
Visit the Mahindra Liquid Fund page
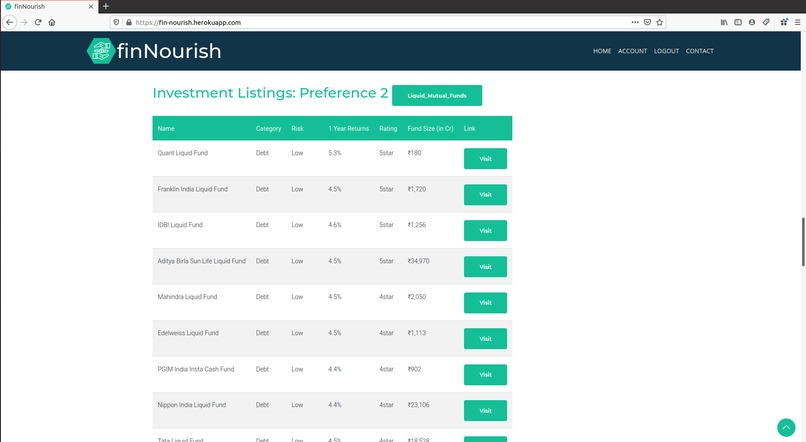[x=485, y=303]
